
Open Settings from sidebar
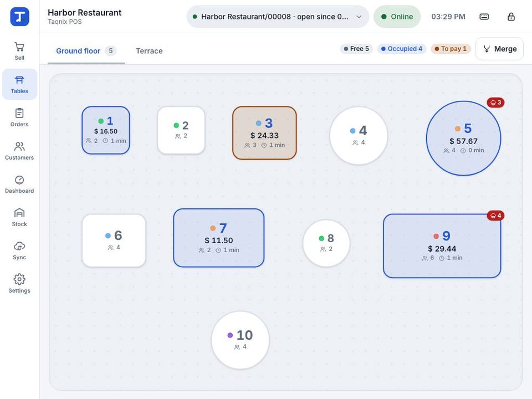[x=19, y=284]
